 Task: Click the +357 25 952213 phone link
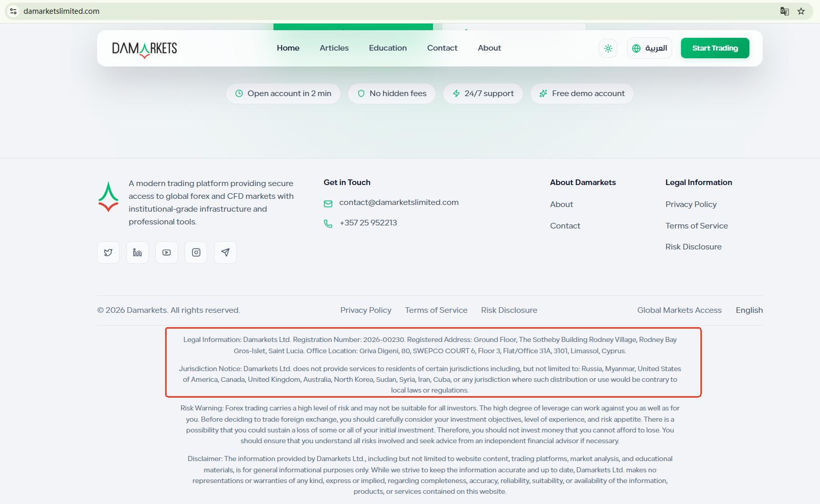click(x=368, y=223)
